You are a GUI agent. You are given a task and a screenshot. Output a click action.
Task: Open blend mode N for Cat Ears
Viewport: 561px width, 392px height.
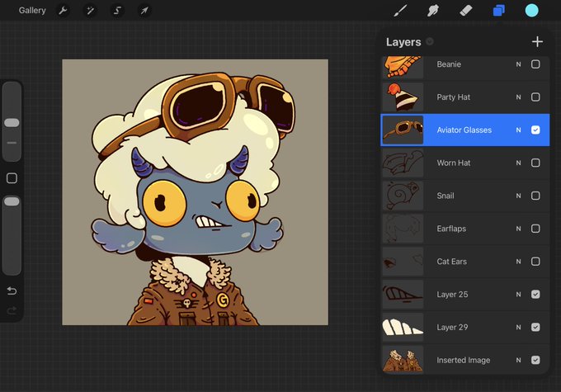518,262
